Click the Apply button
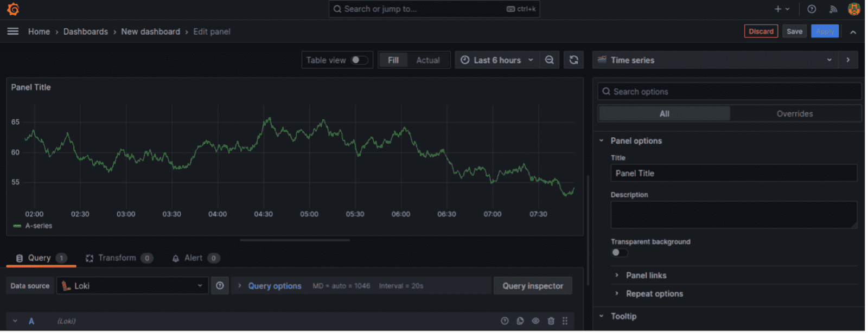868x333 pixels. click(x=825, y=31)
